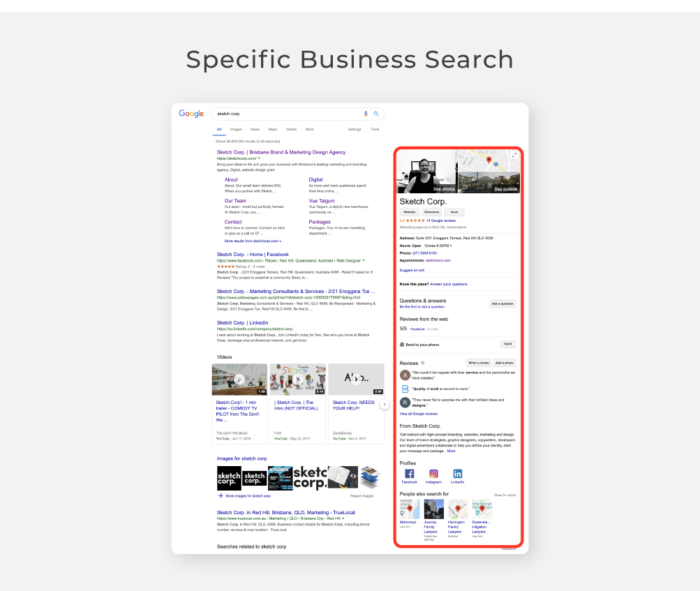Open the More search menu
The image size is (700, 591).
(309, 130)
